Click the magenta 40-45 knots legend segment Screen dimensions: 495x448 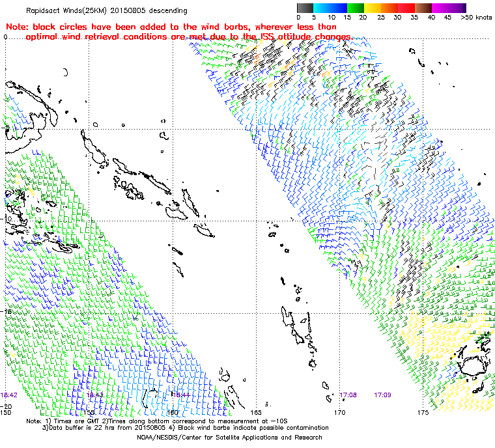coord(440,8)
